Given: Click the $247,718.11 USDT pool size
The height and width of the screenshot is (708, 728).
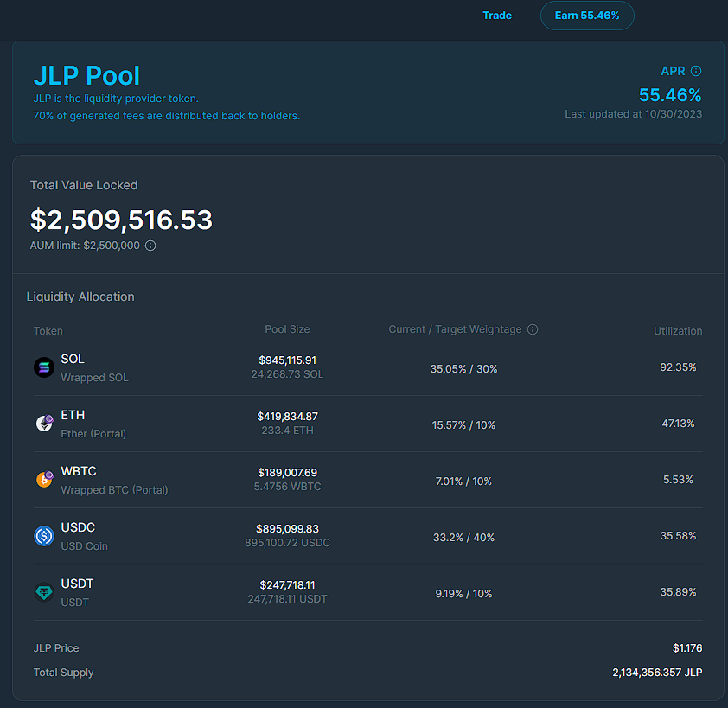Looking at the screenshot, I should 287,585.
